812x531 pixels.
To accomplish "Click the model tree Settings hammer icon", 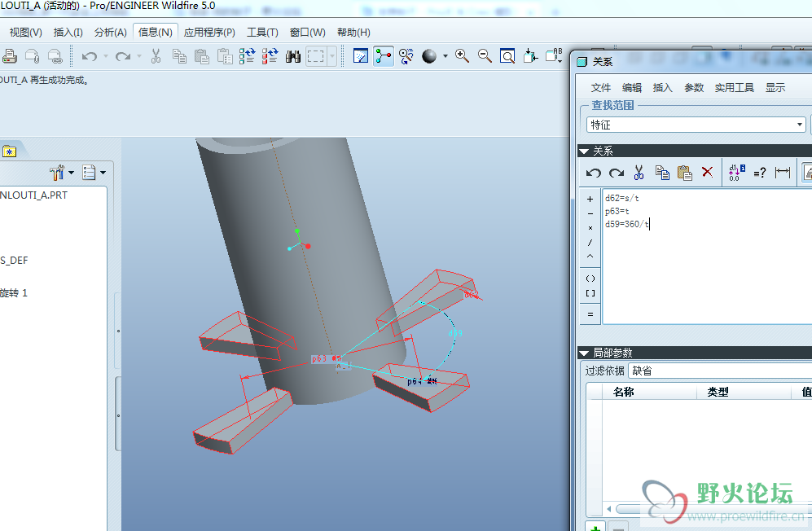I will tap(57, 173).
